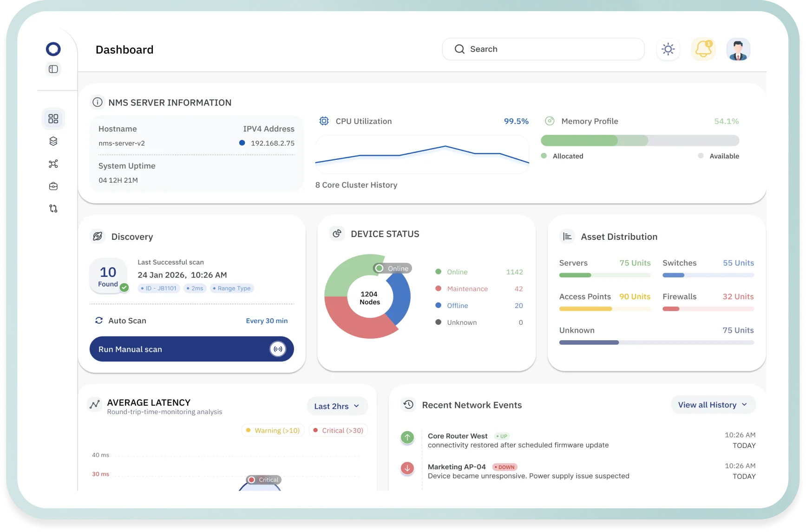Open the stacked layers icon in sidebar
Screen dimensions: 806x532
(53, 141)
